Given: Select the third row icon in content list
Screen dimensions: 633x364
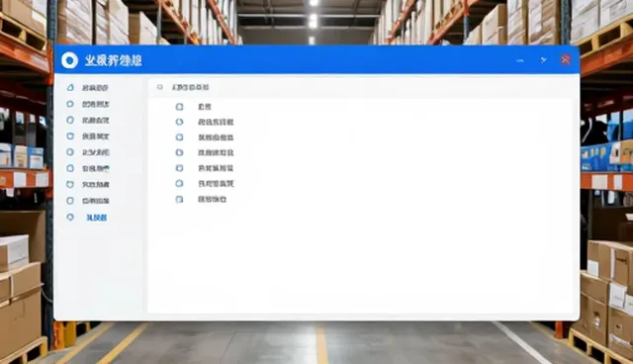Looking at the screenshot, I should [179, 137].
